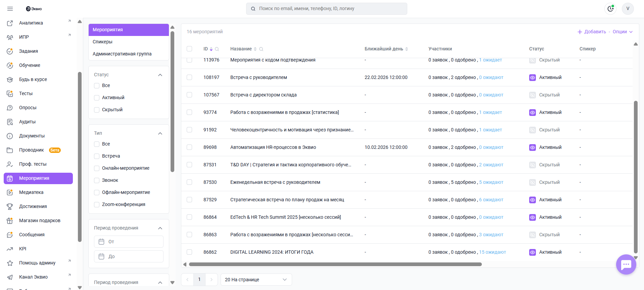
Task: Collapse the Статус filter section
Action: point(160,75)
